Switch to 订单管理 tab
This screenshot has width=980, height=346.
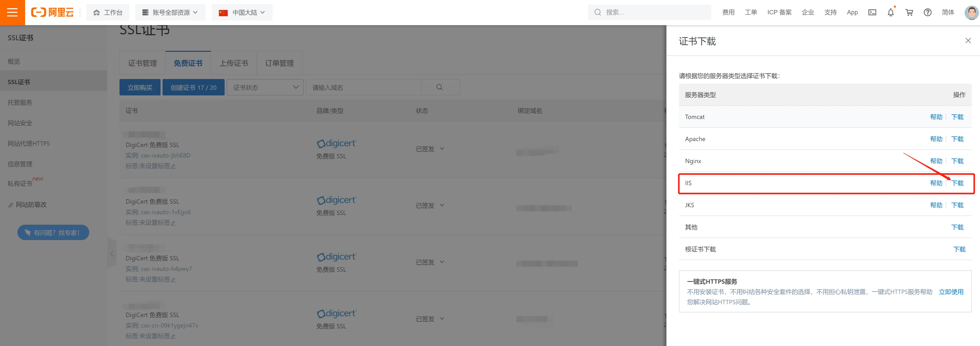click(x=279, y=63)
